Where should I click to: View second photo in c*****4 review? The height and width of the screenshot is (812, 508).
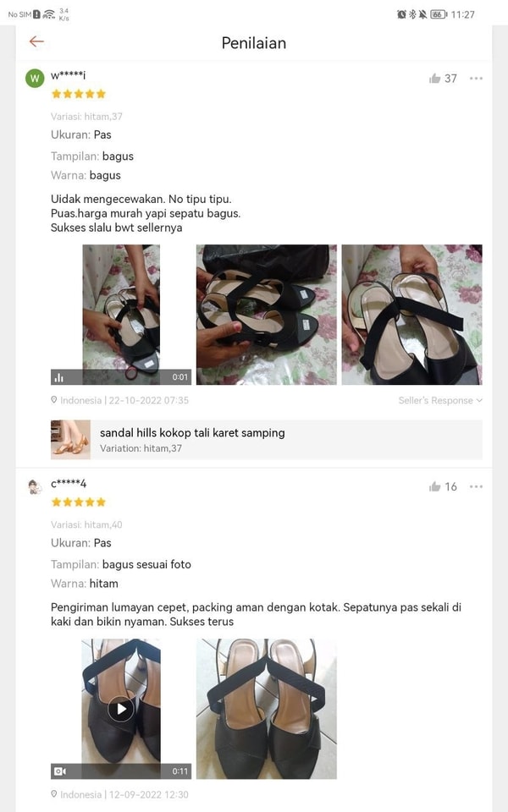pyautogui.click(x=266, y=709)
